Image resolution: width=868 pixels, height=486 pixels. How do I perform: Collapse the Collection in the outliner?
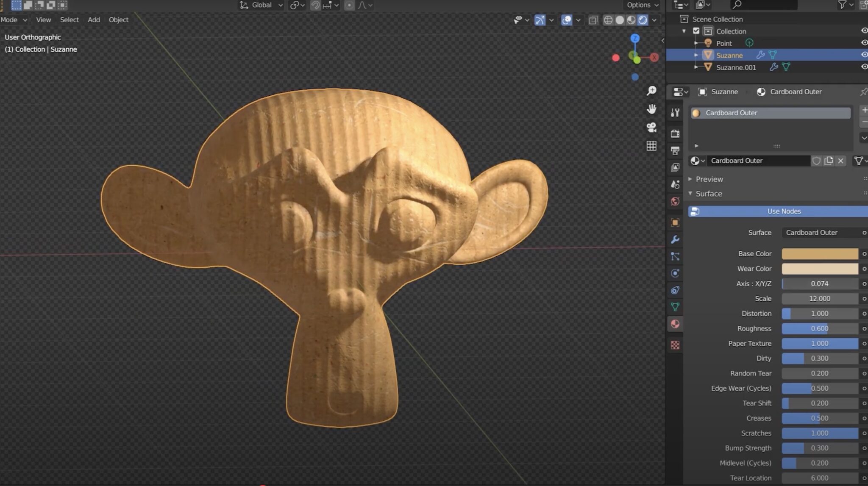coord(684,31)
